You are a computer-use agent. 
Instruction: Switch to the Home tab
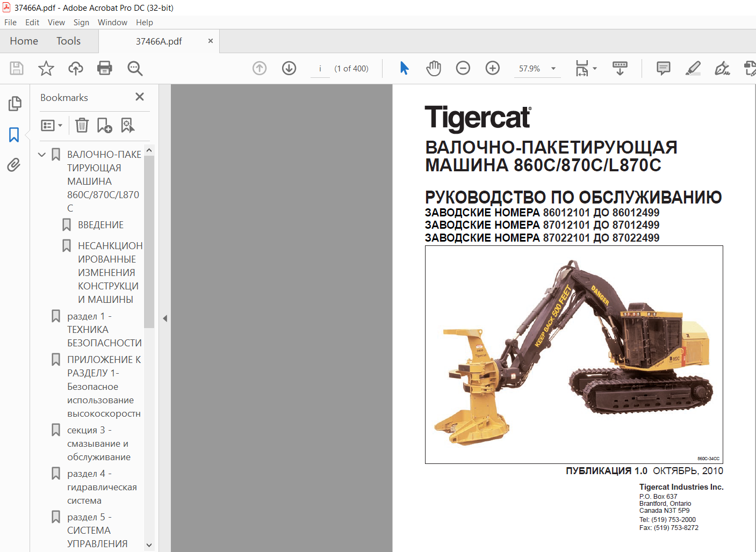click(24, 41)
